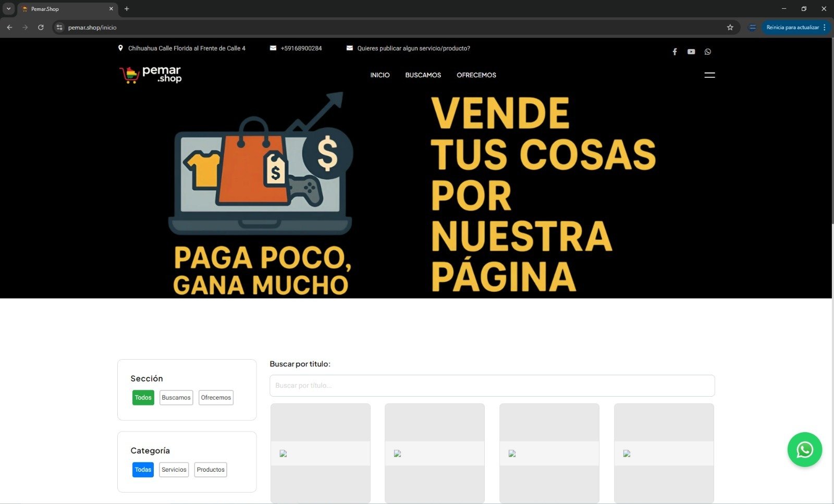
Task: Bookmark this page with star icon
Action: tap(730, 28)
